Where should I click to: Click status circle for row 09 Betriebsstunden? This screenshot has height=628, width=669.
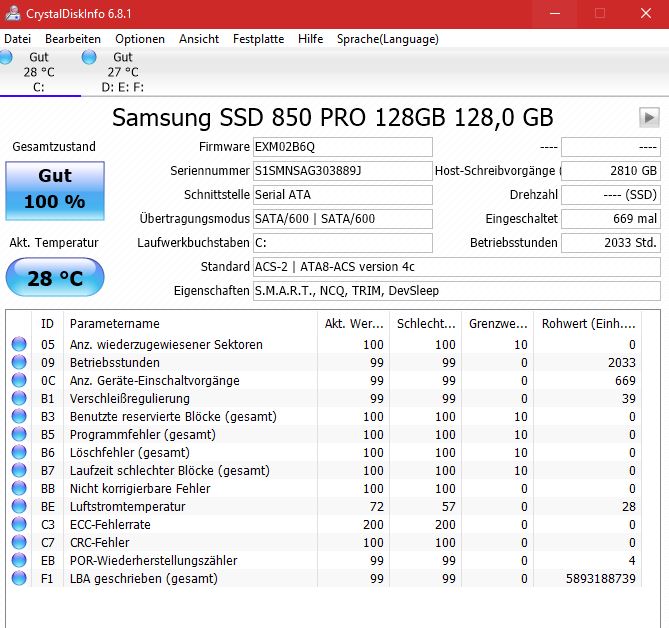tap(19, 362)
